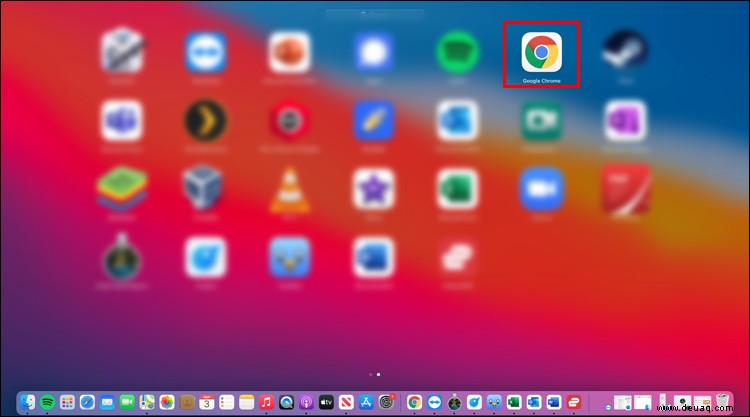Open Finder from the Dock
The image size is (750, 417).
pyautogui.click(x=27, y=402)
